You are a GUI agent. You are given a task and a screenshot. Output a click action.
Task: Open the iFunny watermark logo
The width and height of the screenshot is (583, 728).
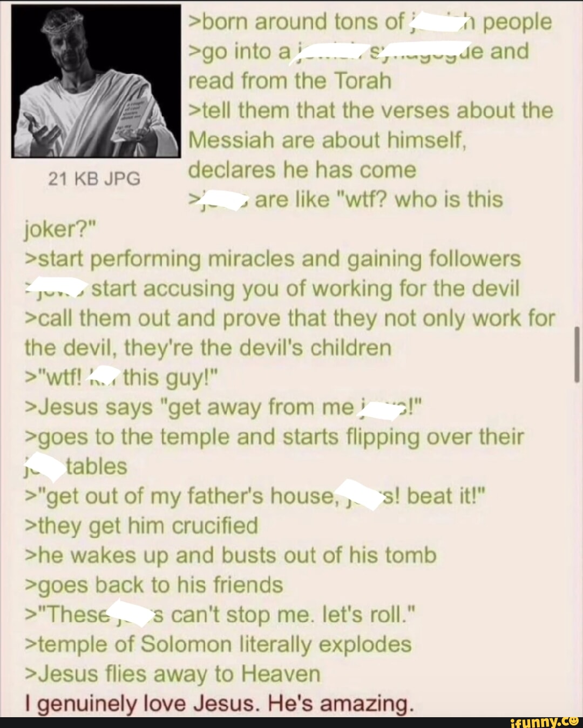[x=544, y=720]
